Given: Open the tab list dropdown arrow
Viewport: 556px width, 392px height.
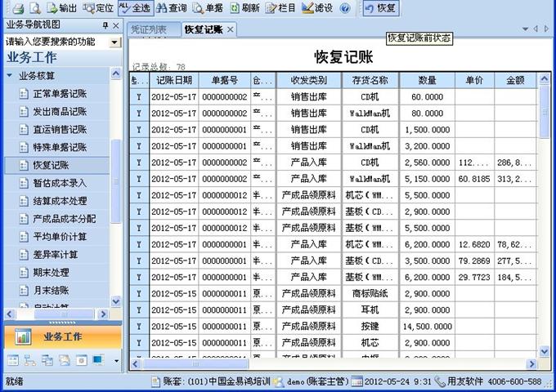Looking at the screenshot, I should [525, 29].
